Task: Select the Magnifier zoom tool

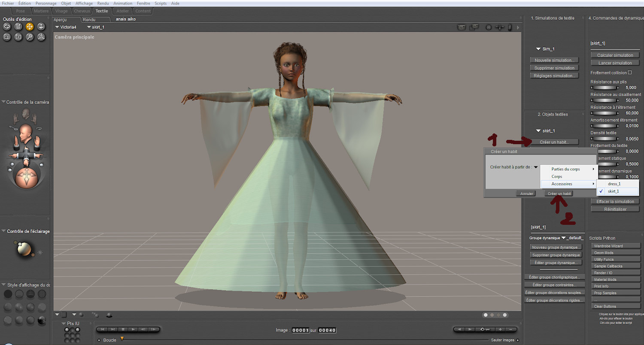Action: click(30, 37)
